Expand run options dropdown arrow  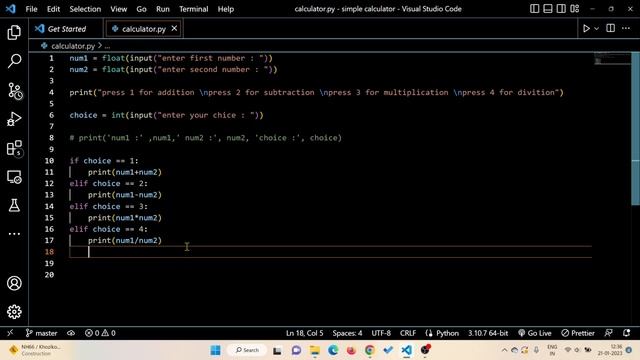click(596, 29)
